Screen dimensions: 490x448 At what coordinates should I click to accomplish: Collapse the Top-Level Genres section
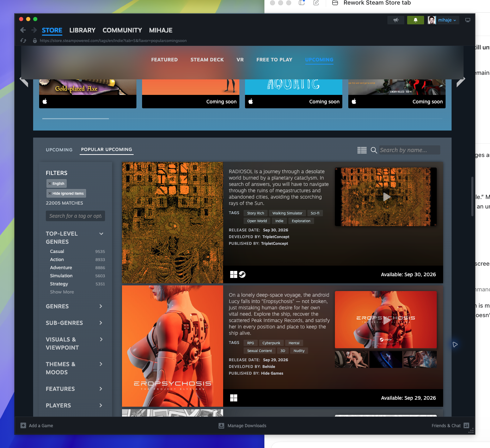(101, 234)
